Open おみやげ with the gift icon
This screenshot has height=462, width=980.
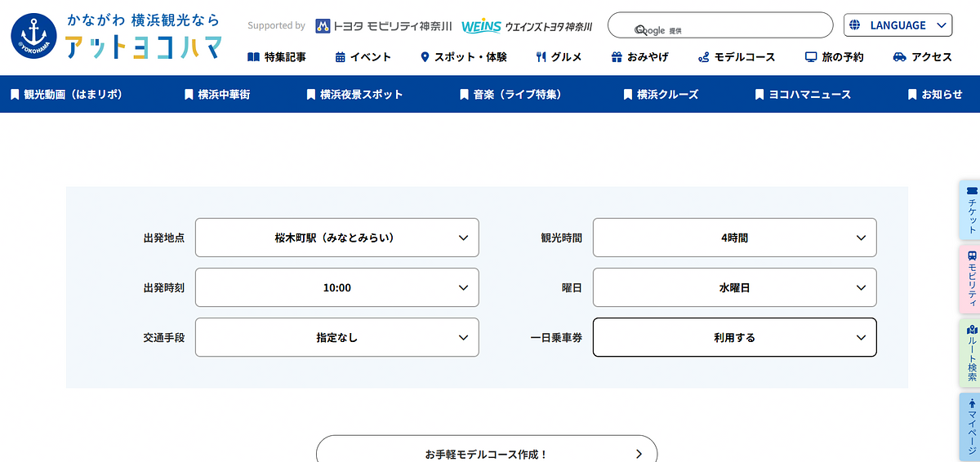pyautogui.click(x=639, y=57)
